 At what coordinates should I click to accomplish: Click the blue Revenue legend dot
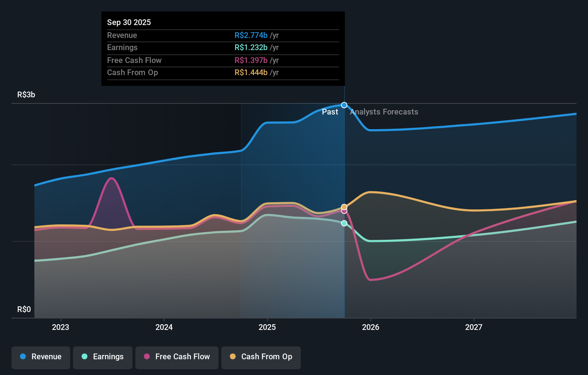[22, 357]
